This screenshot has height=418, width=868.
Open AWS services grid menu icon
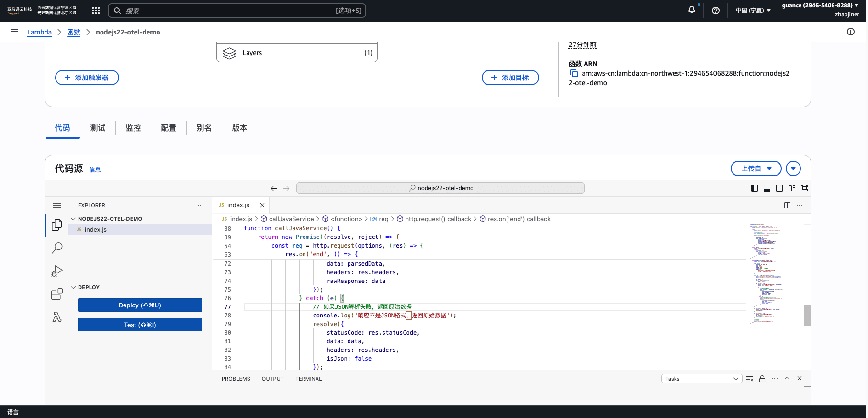click(x=96, y=11)
